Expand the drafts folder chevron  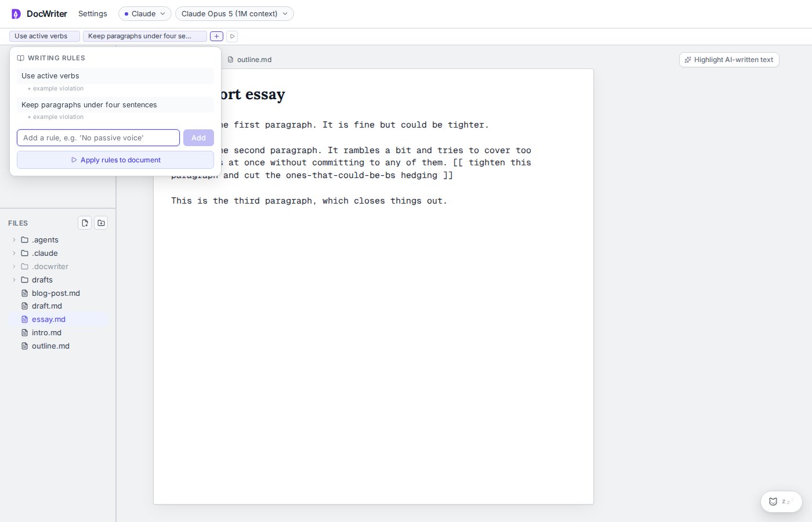(x=14, y=280)
